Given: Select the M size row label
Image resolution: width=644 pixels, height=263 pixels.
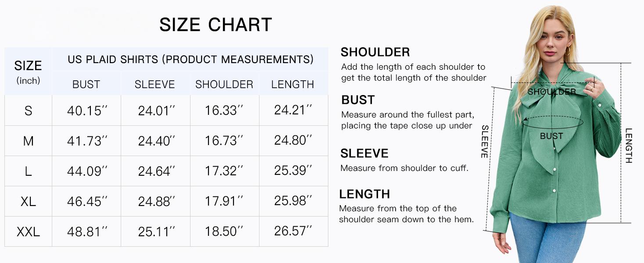Looking at the screenshot, I should 28,141.
